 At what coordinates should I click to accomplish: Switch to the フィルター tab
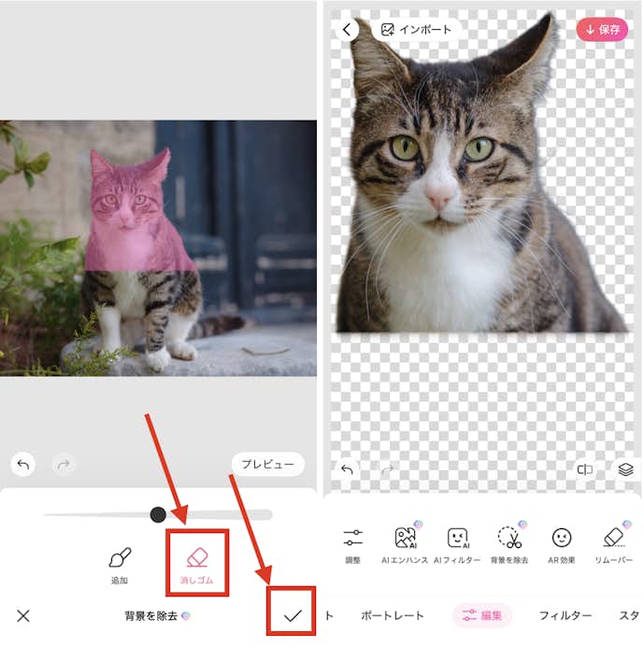click(565, 615)
